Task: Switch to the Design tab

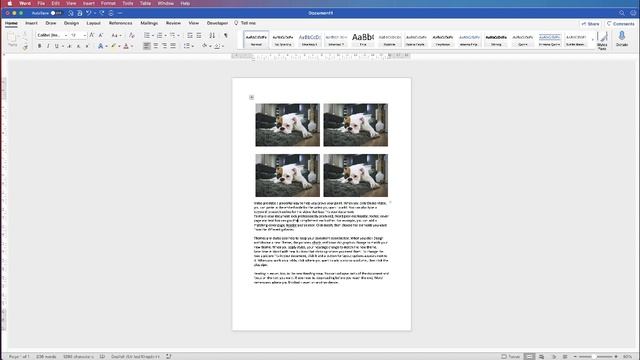Action: click(71, 23)
